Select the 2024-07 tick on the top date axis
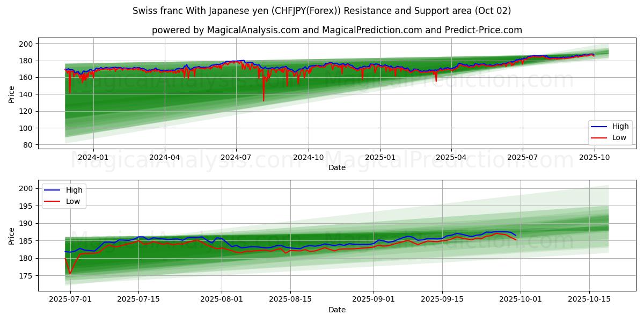644x322 pixels. pyautogui.click(x=237, y=157)
